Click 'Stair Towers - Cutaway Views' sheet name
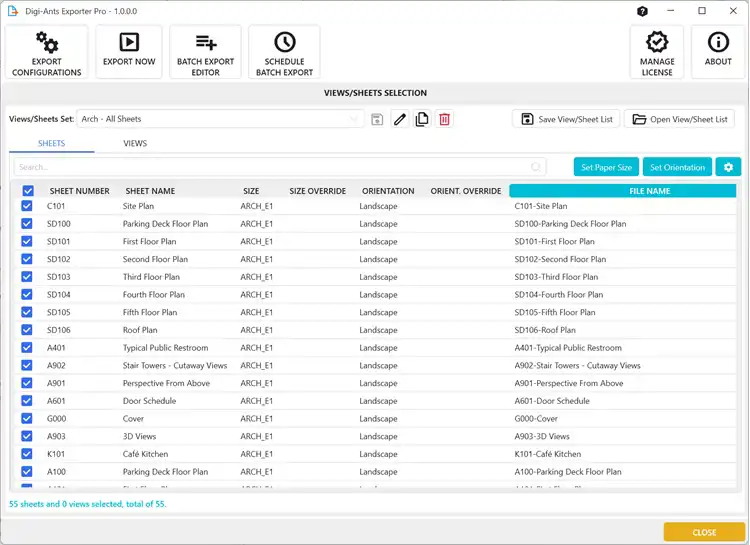Image resolution: width=750 pixels, height=545 pixels. click(175, 366)
